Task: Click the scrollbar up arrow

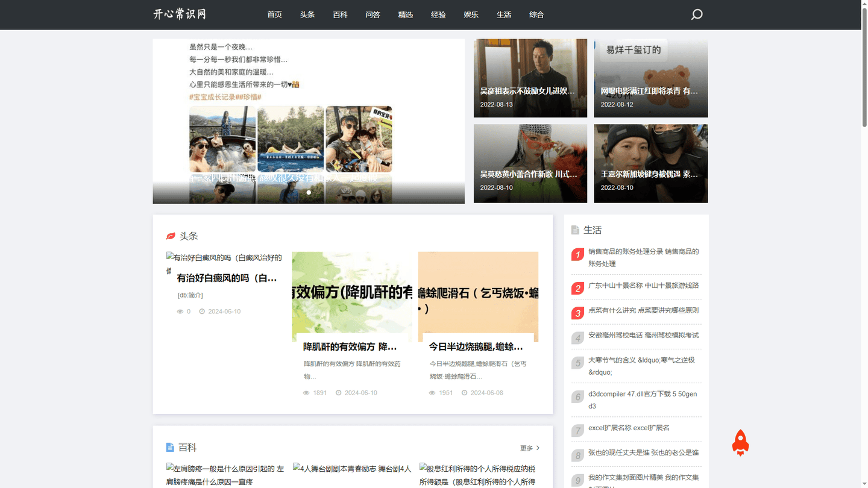Action: 864,3
